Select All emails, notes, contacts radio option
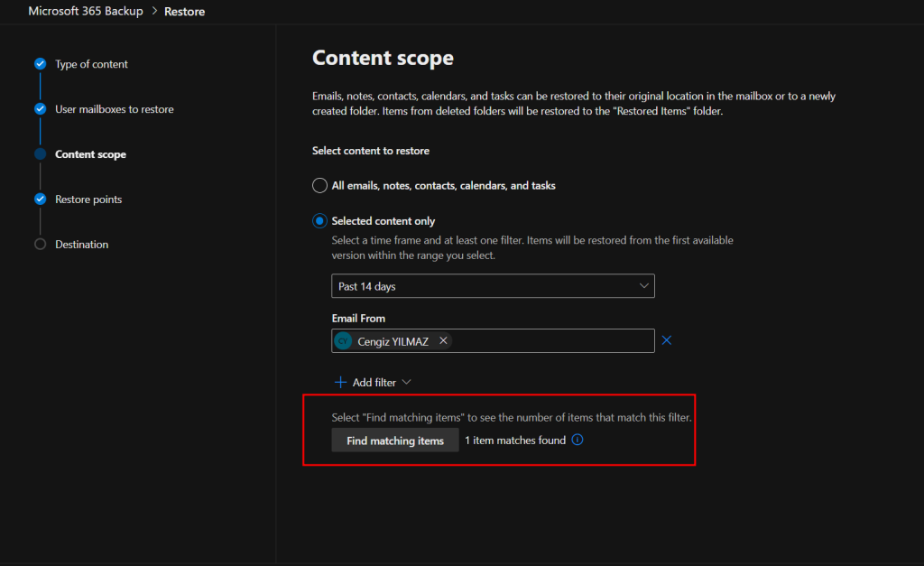 319,186
